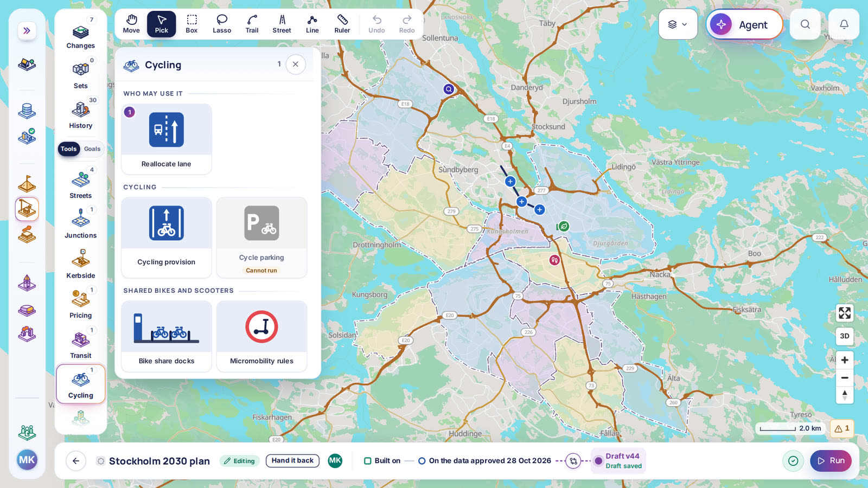
Task: Click the Reallocate lane card
Action: [x=167, y=139]
